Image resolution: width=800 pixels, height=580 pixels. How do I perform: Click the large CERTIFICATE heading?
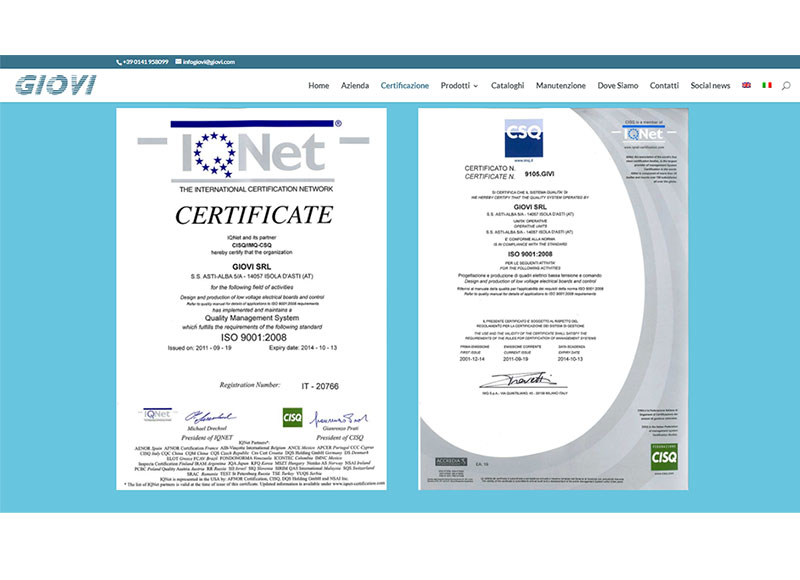tap(254, 215)
